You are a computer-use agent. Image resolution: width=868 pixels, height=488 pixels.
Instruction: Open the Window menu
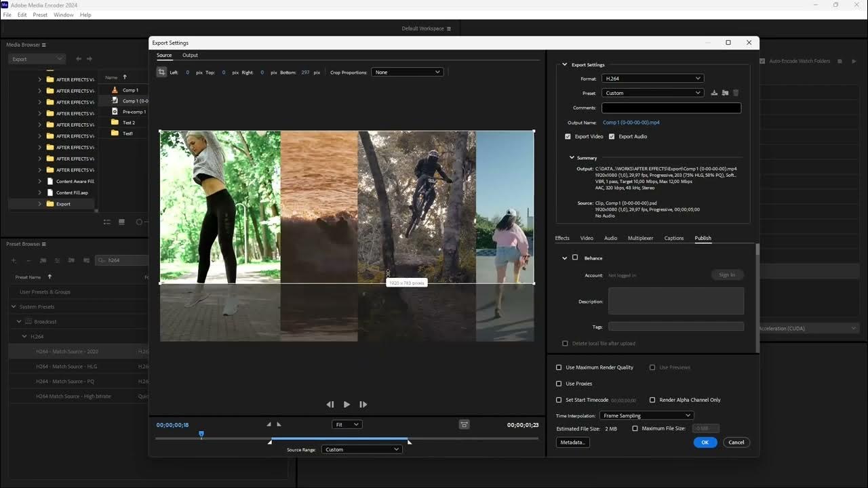[64, 14]
